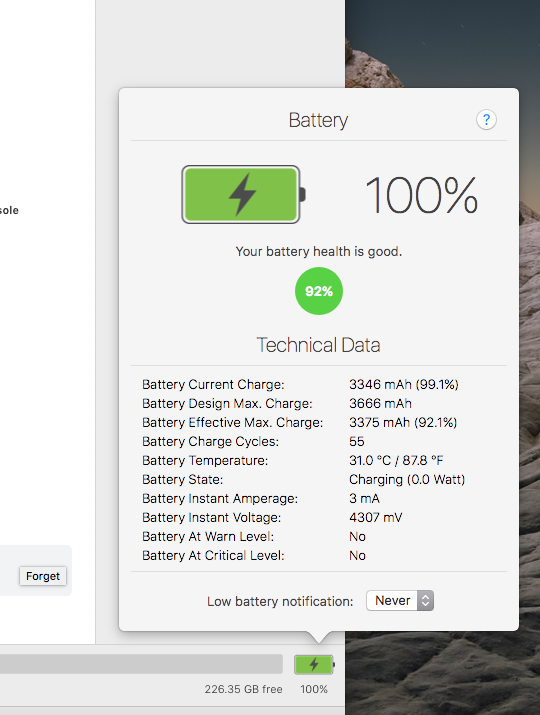Click Your battery health is good text
Image resolution: width=540 pixels, height=715 pixels.
319,252
